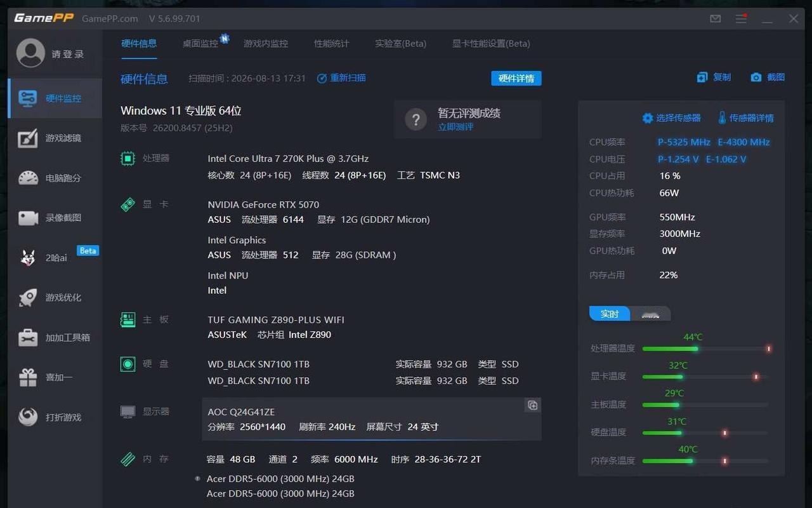Screen dimensions: 812x508
Task: Click the 66W CPU power value
Action: click(669, 193)
